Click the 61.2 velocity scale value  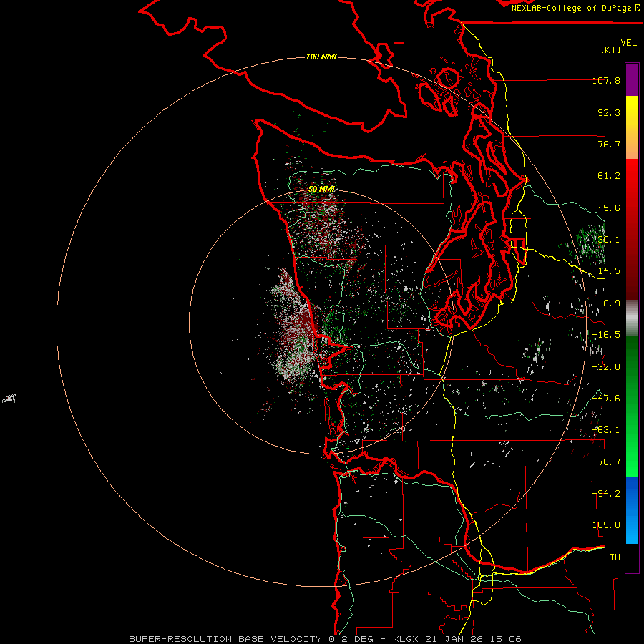[x=609, y=176]
